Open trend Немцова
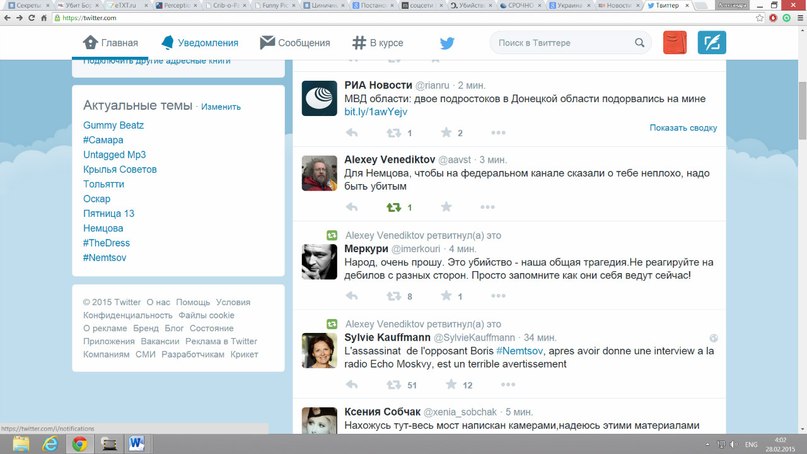This screenshot has width=807, height=454. point(103,228)
